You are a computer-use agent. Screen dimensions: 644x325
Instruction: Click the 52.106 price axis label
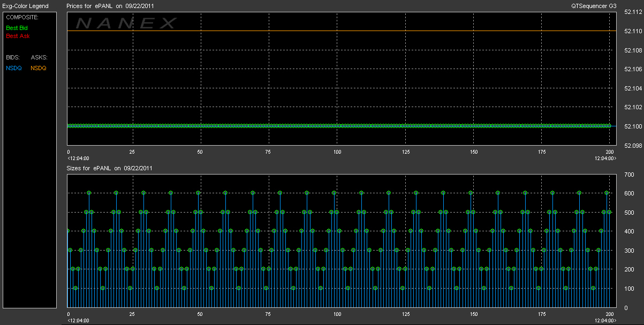coord(633,70)
